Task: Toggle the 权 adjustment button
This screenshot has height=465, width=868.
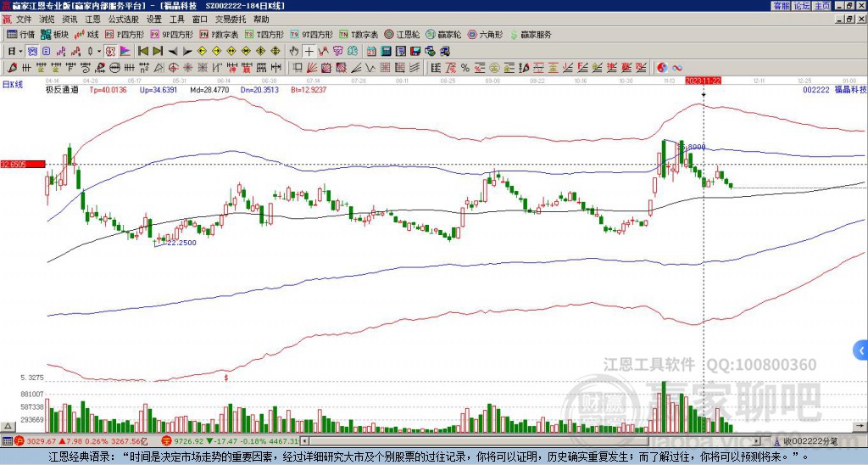Action: (x=110, y=52)
